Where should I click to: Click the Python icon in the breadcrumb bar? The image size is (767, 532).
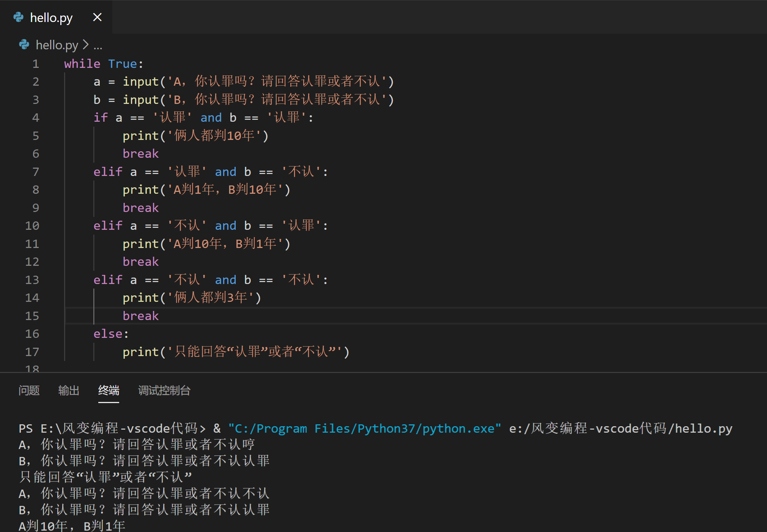point(24,45)
